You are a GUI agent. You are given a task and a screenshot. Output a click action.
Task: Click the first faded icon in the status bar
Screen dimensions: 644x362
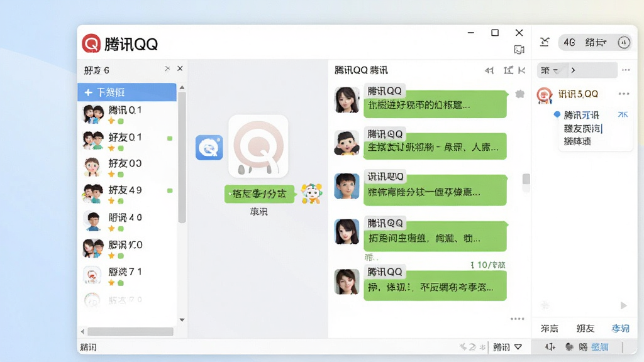click(x=463, y=347)
